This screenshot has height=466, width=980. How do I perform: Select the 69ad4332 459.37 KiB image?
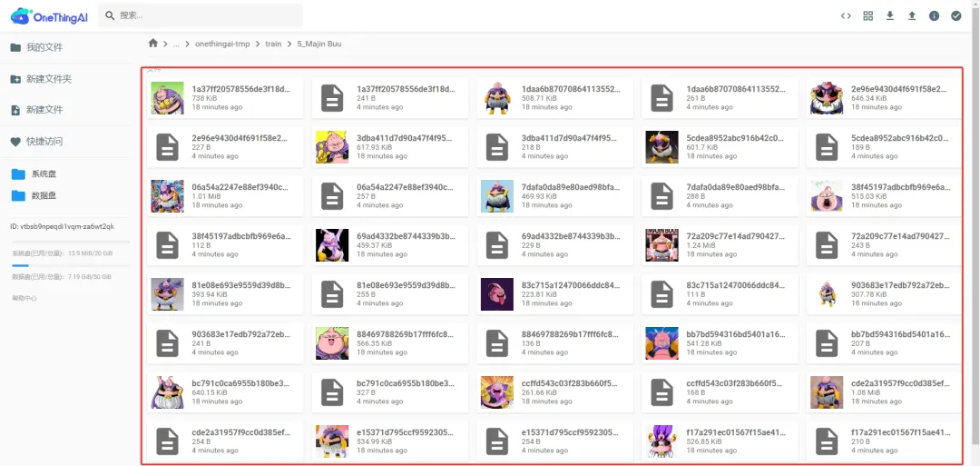[332, 245]
